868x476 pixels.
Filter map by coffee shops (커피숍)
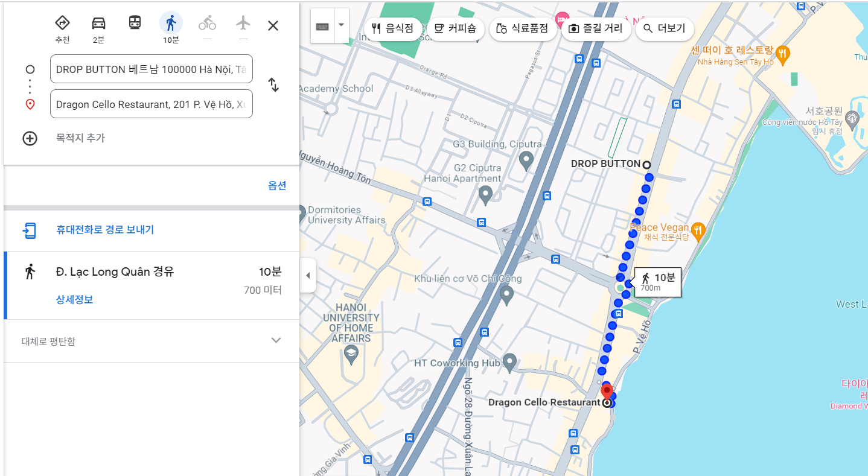click(456, 28)
